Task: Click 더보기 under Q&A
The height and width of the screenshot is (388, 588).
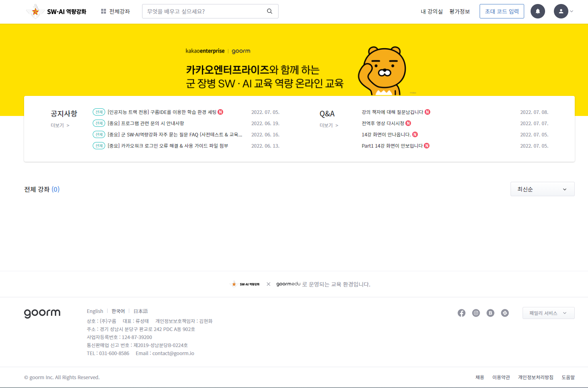Action: pos(329,125)
